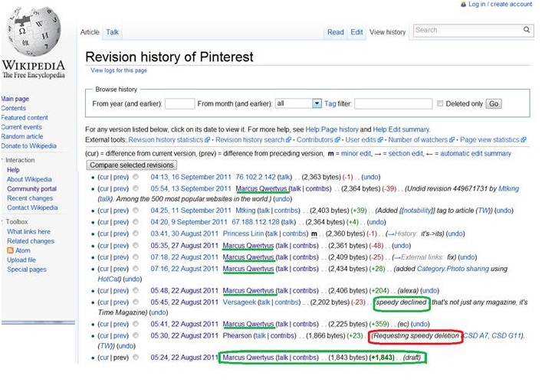Click the Atom feed icon
The height and width of the screenshot is (392, 555).
(10, 250)
